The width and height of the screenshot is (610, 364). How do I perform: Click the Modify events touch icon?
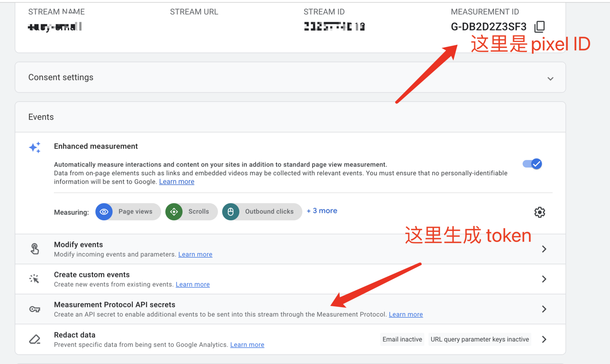coord(35,249)
